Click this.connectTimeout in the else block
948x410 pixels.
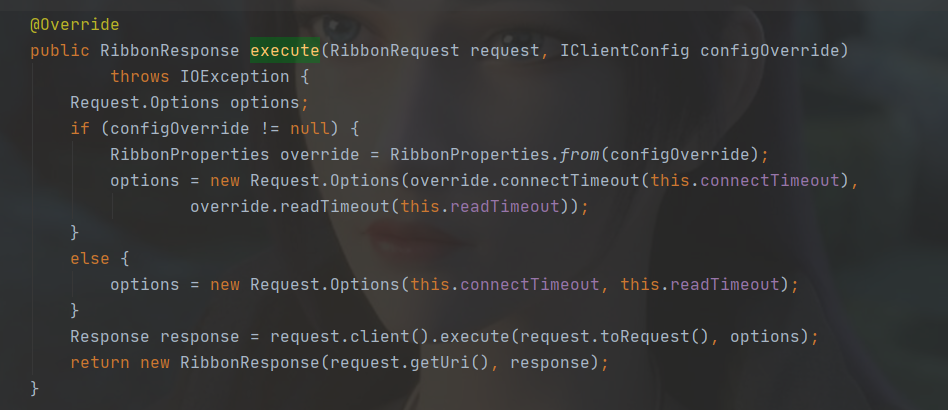coord(505,285)
